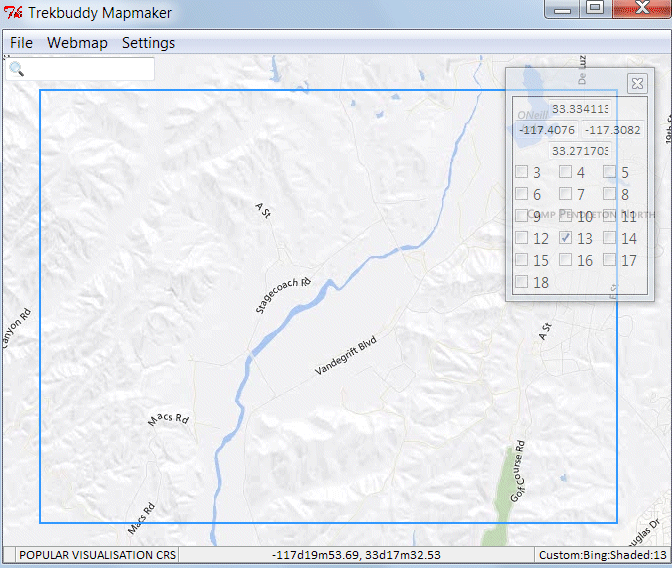Select the zoom level 3 checkbox
This screenshot has width=672, height=568.
[522, 172]
